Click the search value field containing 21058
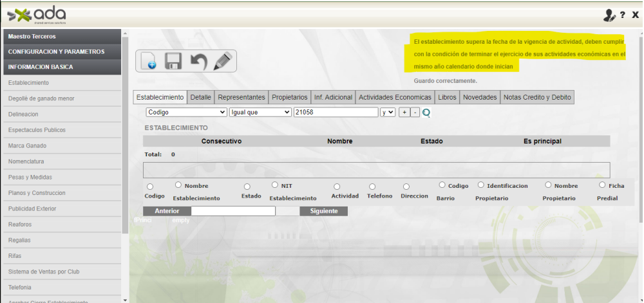 click(x=335, y=112)
